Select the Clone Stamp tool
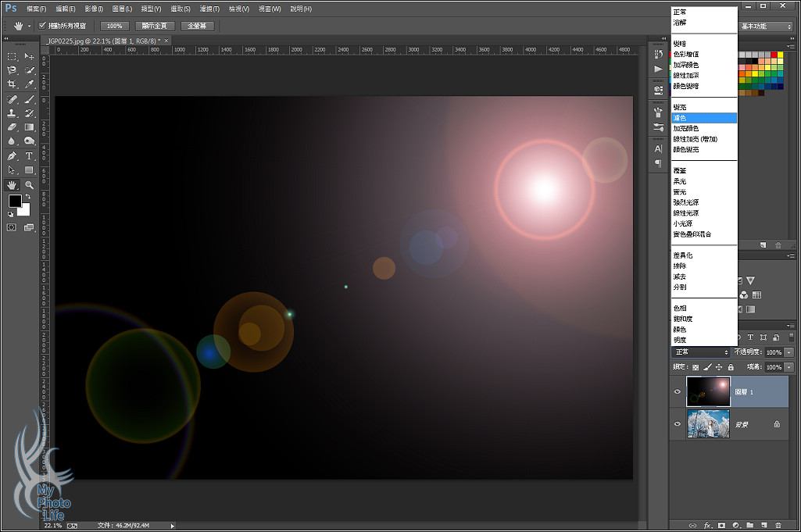This screenshot has height=532, width=801. (x=13, y=113)
